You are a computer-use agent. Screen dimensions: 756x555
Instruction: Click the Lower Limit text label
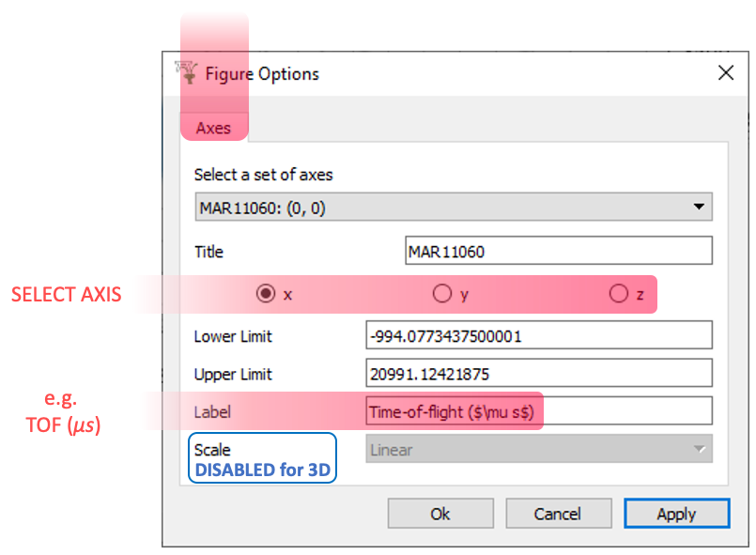(233, 335)
